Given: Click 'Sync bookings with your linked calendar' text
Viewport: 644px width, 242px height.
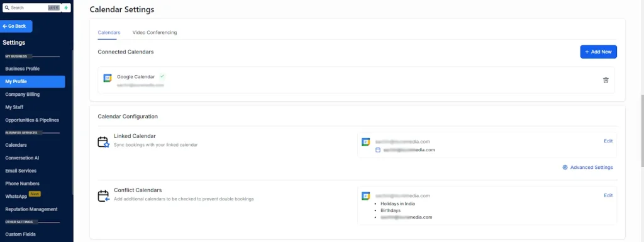Looking at the screenshot, I should (x=156, y=145).
